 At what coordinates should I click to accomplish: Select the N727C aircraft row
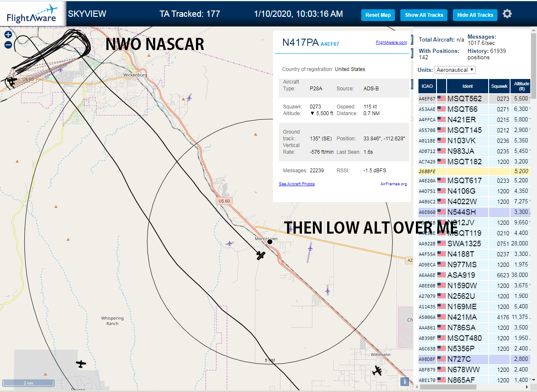pos(474,359)
